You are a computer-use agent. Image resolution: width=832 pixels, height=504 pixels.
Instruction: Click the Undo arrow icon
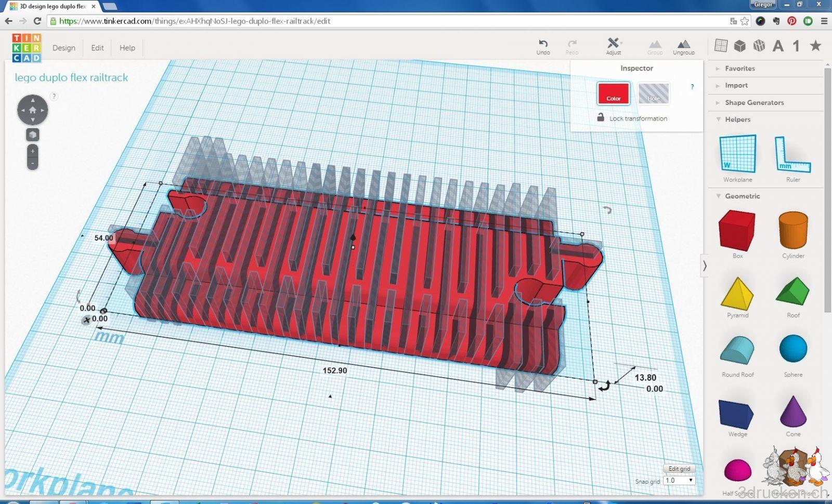[x=543, y=44]
